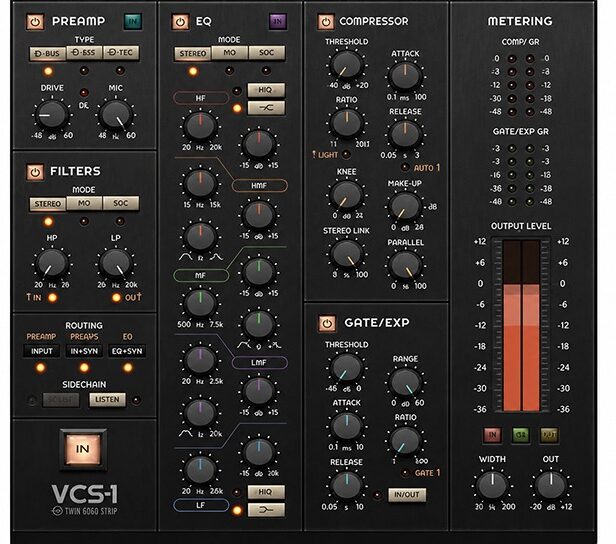The width and height of the screenshot is (616, 544).
Task: Set EQ mode to STEREO
Action: 193,53
